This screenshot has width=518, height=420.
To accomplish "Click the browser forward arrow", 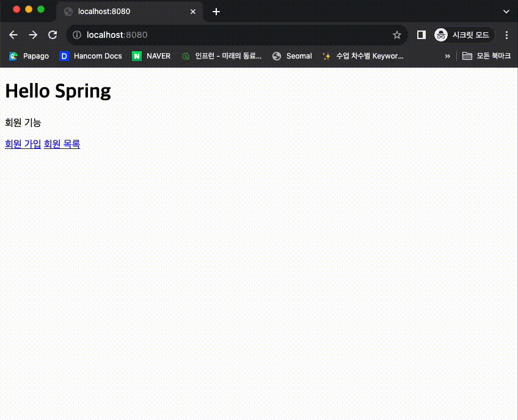I will [x=33, y=35].
